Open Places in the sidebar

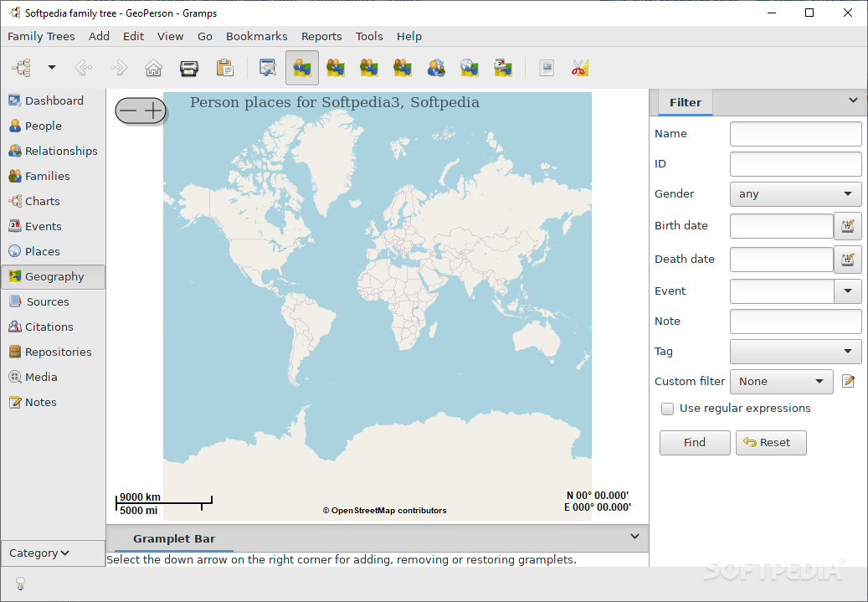[x=53, y=251]
